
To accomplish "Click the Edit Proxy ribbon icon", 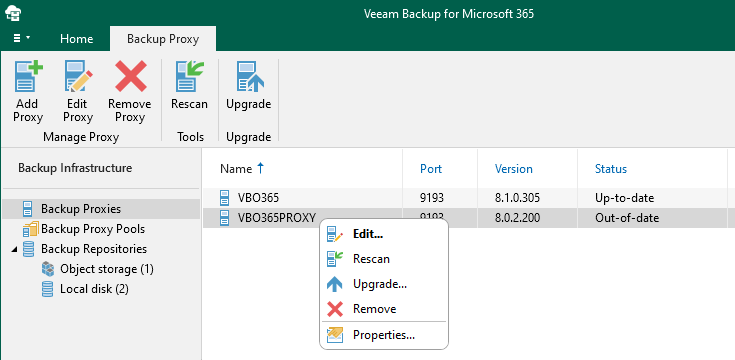I will (x=78, y=76).
